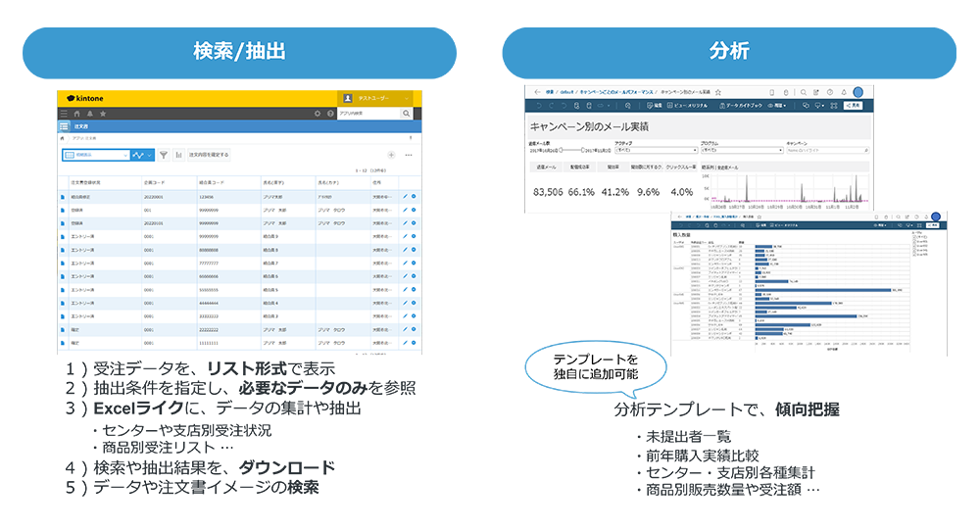Image resolution: width=980 pixels, height=529 pixels.
Task: Click the kintone home icon in the dark toolbar
Action: point(76,114)
